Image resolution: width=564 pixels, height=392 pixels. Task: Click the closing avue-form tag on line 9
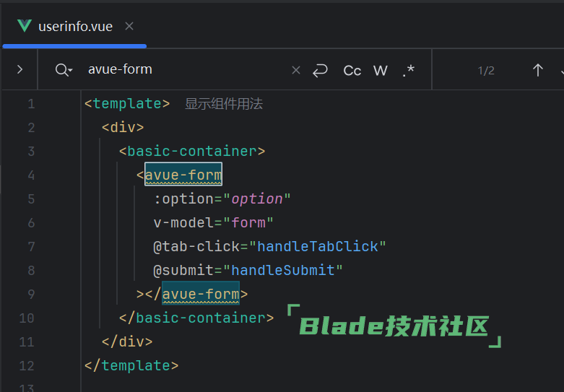click(x=201, y=295)
